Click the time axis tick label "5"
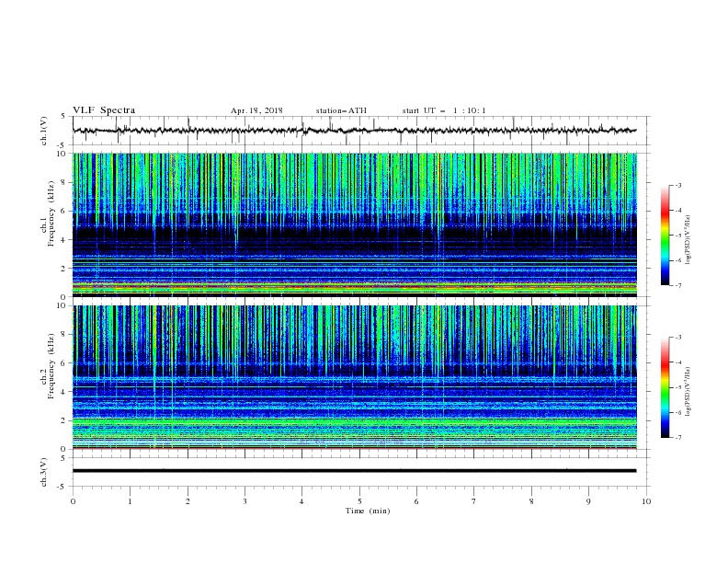Viewport: 728px width, 563px height. pos(359,501)
